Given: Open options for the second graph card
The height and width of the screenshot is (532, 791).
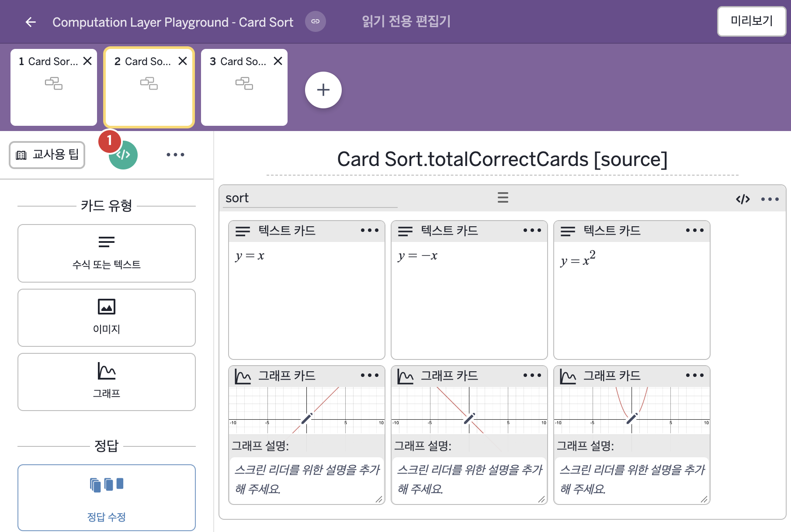Looking at the screenshot, I should [x=532, y=375].
